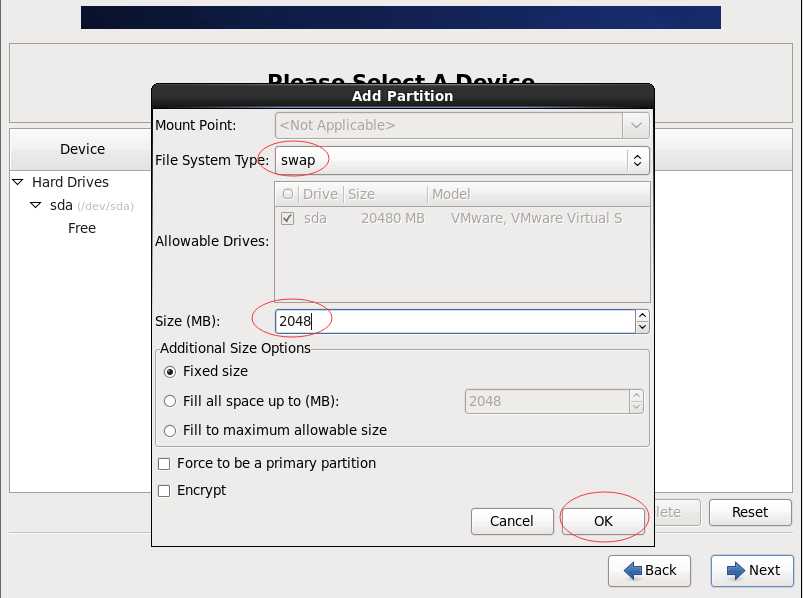Image resolution: width=803 pixels, height=598 pixels.
Task: Open the disabled Mount Point dropdown arrow
Action: click(x=636, y=125)
